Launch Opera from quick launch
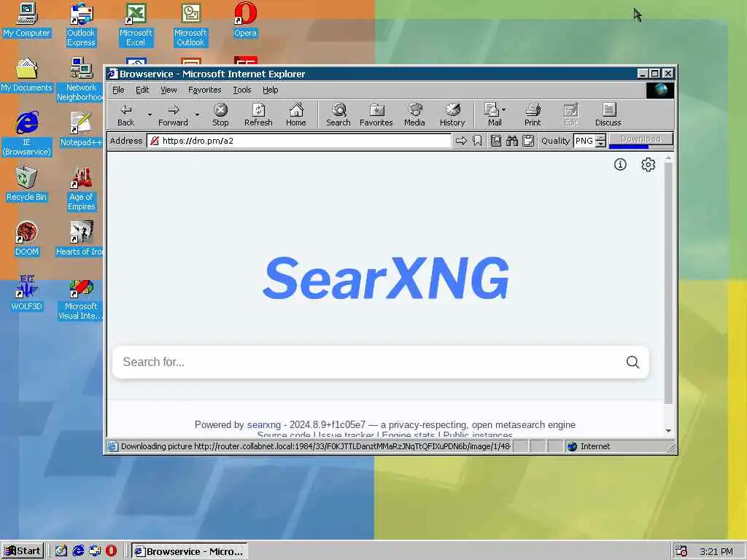Image resolution: width=747 pixels, height=560 pixels. tap(111, 551)
